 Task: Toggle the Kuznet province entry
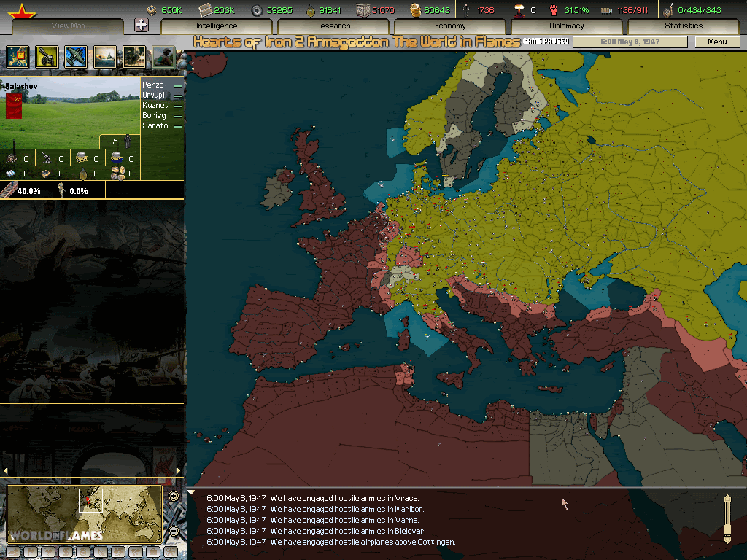[177, 106]
